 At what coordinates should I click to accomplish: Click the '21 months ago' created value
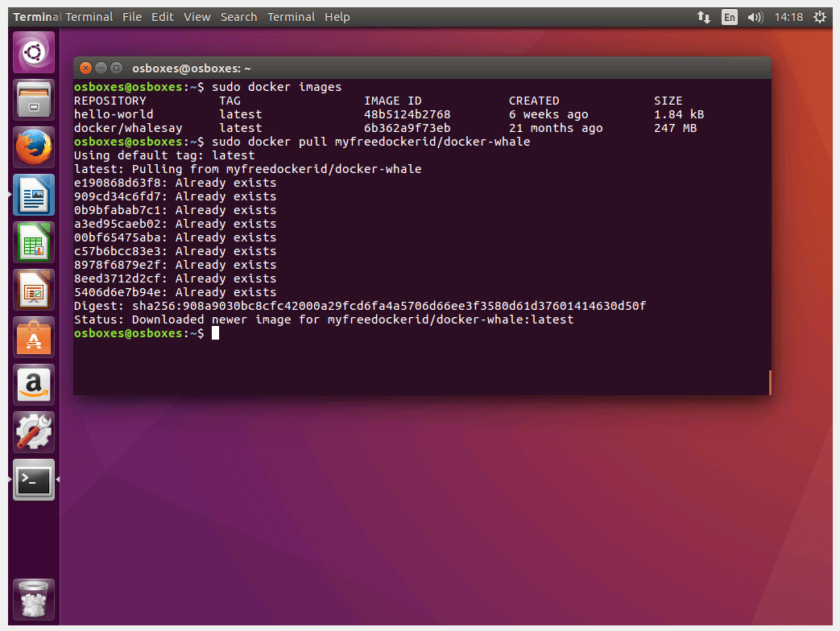[x=556, y=129]
